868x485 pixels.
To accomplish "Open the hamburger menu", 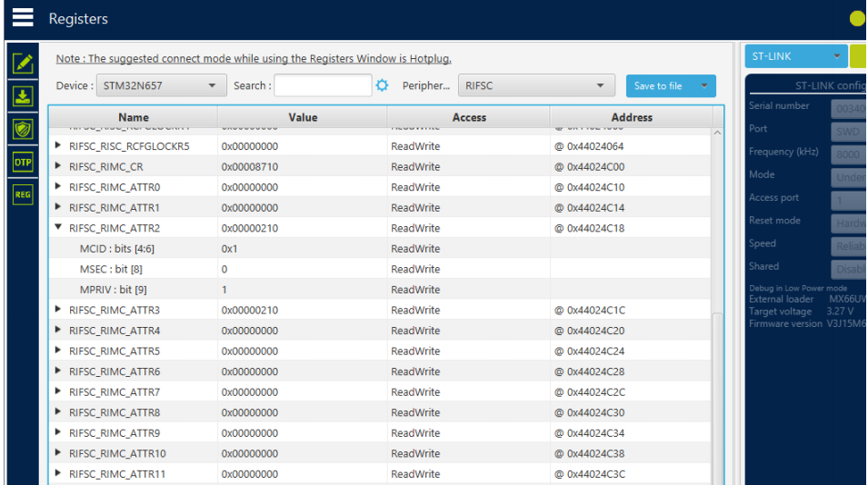I will click(23, 18).
